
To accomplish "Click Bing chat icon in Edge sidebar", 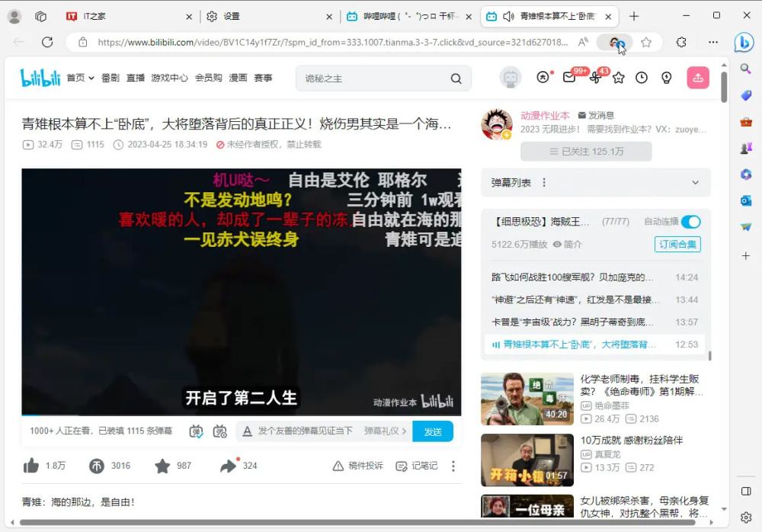I will pyautogui.click(x=744, y=43).
